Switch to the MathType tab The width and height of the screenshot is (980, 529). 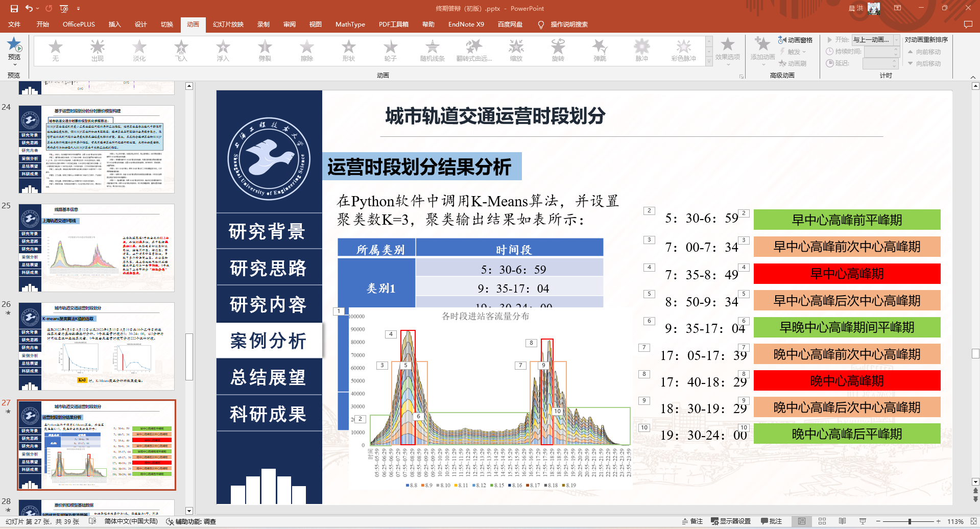click(350, 25)
